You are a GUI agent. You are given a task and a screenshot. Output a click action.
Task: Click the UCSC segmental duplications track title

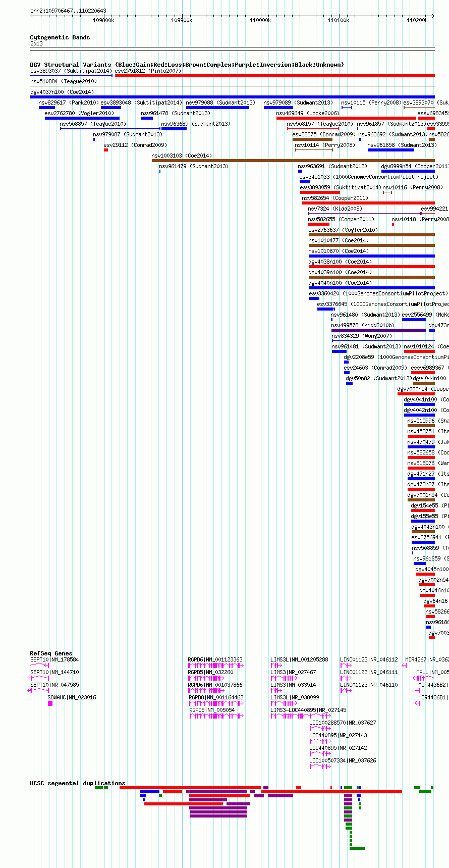tap(78, 783)
